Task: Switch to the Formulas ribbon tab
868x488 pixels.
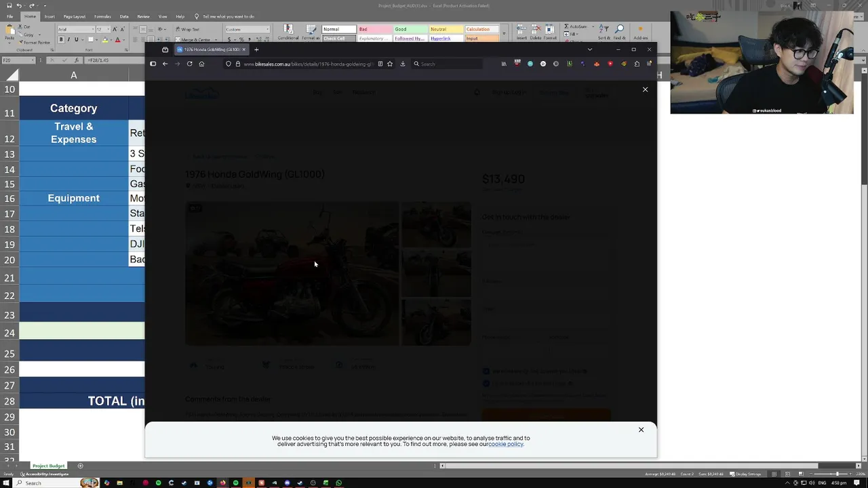Action: pos(102,16)
